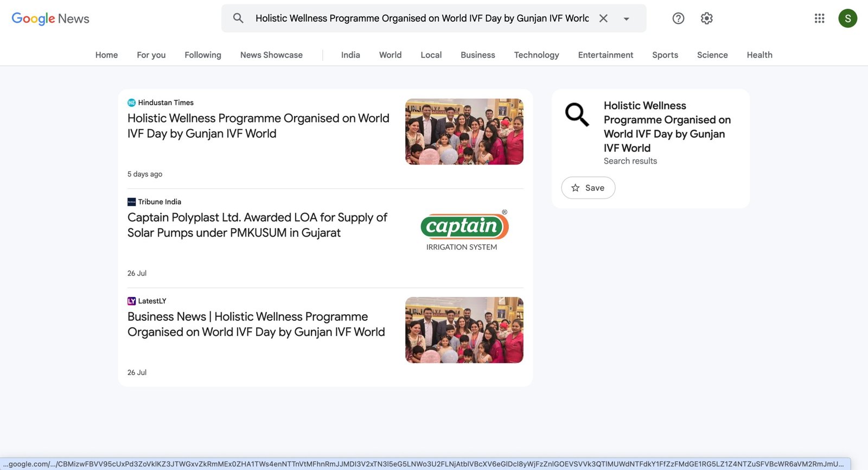Open the For you tab
The width and height of the screenshot is (868, 470).
coord(151,55)
